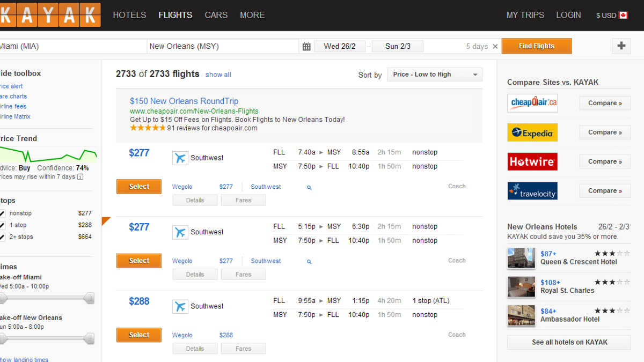Click the Expedia logo

(x=532, y=132)
